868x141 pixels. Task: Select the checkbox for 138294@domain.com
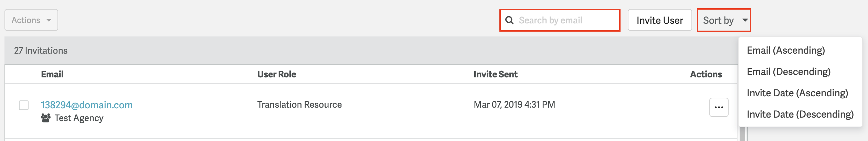24,105
